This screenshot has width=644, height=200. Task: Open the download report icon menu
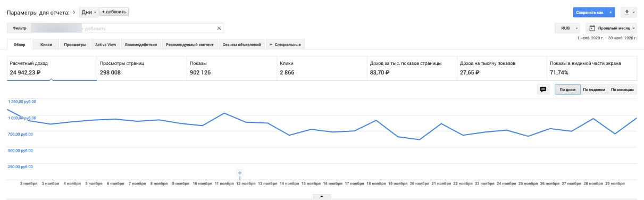click(x=630, y=12)
